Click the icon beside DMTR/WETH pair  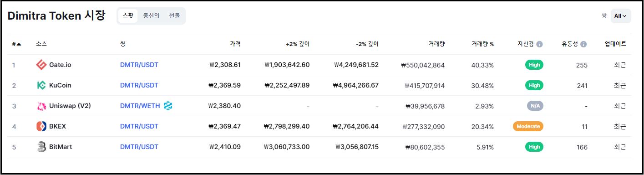point(168,106)
